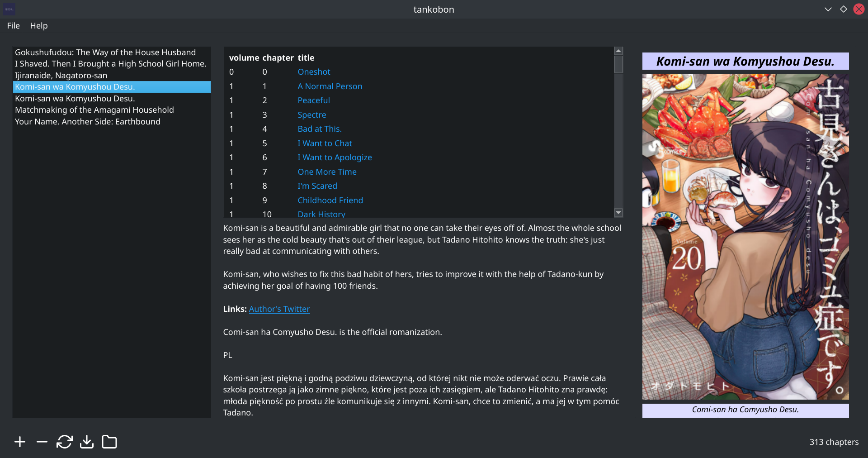The image size is (868, 458).
Task: Open the File menu
Action: pos(13,26)
